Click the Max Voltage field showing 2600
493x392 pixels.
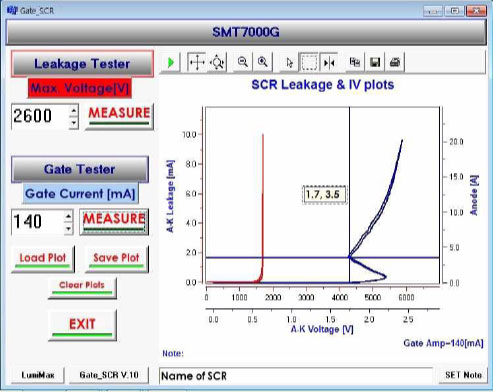(40, 116)
